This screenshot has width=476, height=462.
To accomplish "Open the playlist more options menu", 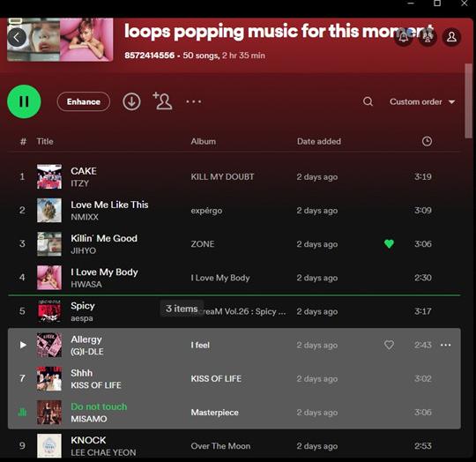I will [x=194, y=101].
